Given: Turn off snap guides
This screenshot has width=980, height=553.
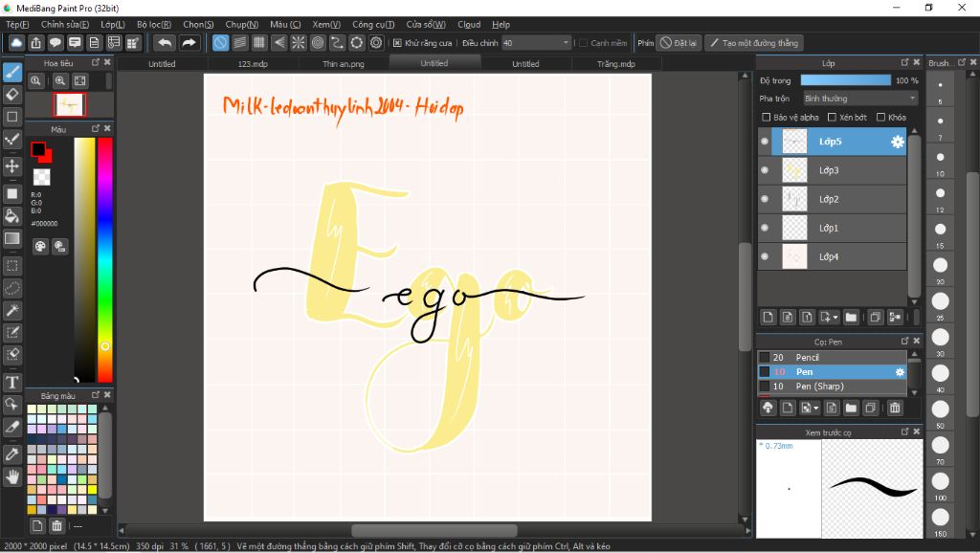Looking at the screenshot, I should point(221,43).
